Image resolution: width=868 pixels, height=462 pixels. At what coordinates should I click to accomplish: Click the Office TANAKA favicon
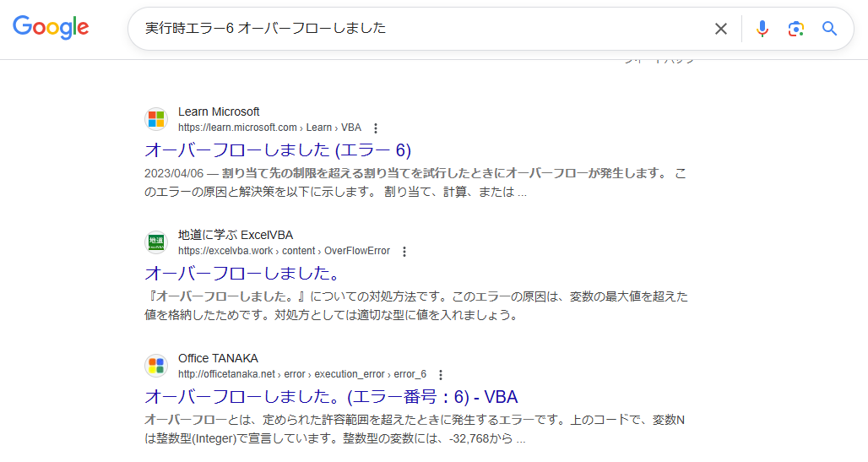coord(156,366)
